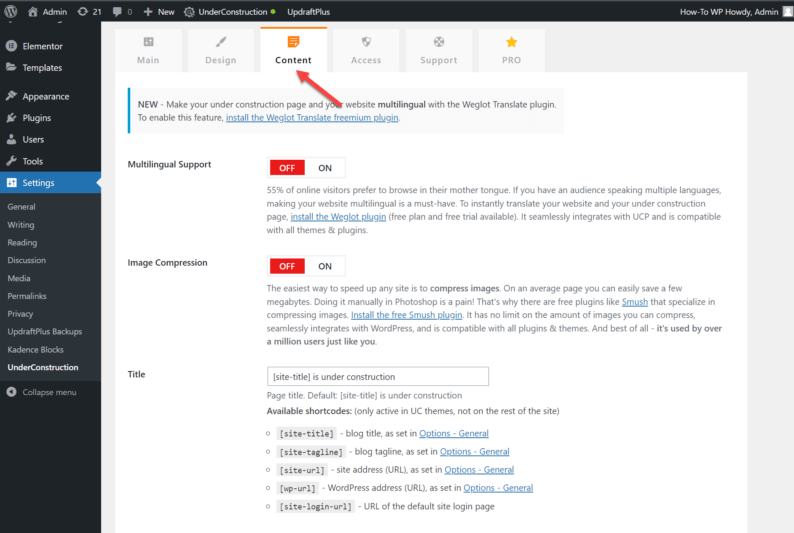Open Media settings submenu

click(19, 278)
